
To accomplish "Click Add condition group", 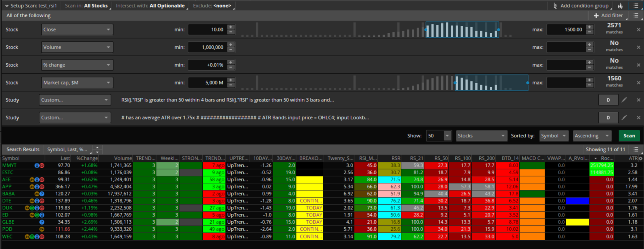I will point(581,6).
